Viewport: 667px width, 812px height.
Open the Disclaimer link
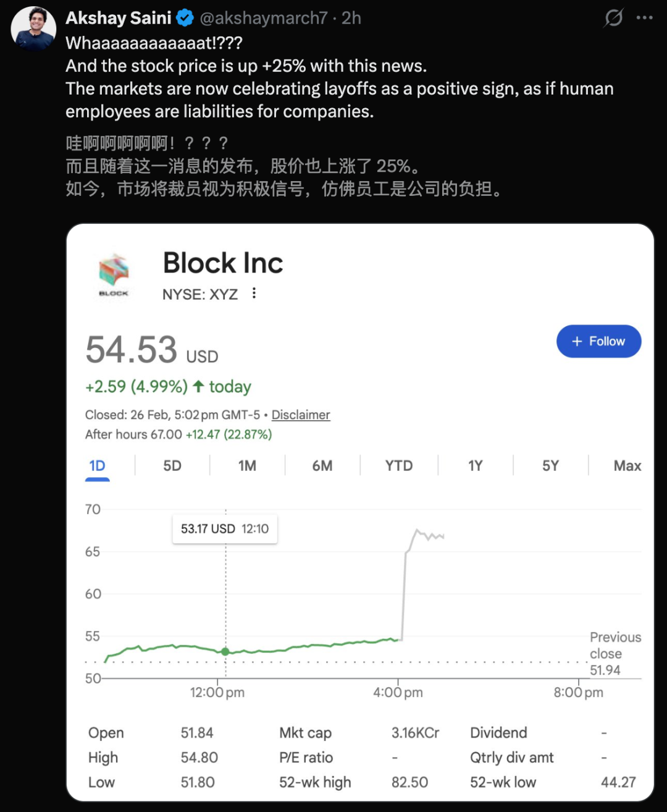(301, 415)
